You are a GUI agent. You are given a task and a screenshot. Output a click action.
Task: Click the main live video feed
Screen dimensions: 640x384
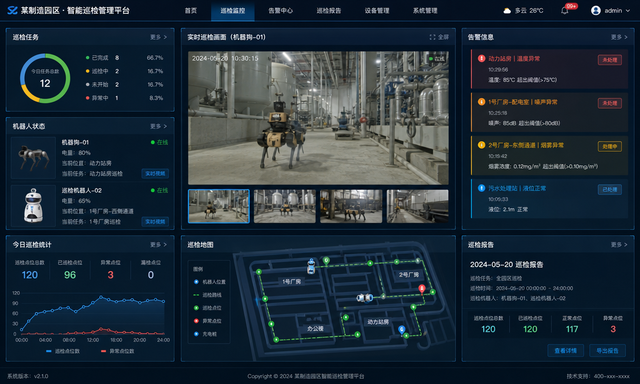318,118
